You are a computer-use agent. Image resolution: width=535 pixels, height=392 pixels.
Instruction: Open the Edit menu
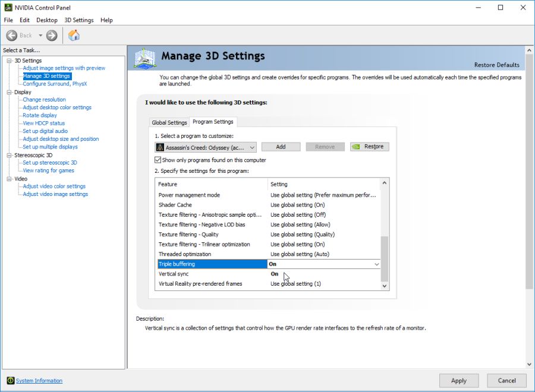click(x=24, y=20)
